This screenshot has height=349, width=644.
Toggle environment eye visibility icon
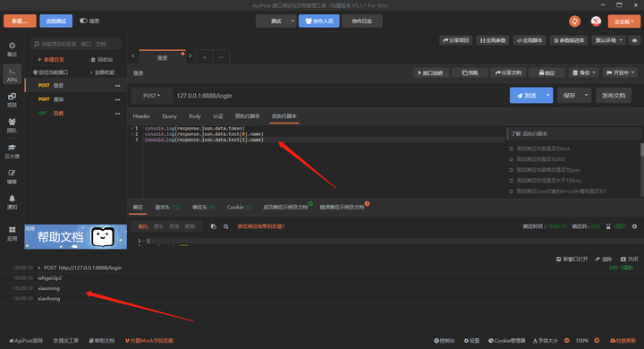(634, 40)
